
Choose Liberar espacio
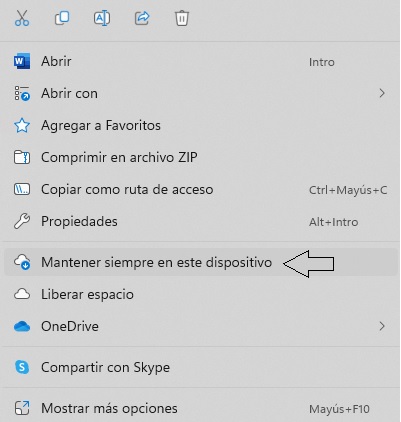coord(200,294)
